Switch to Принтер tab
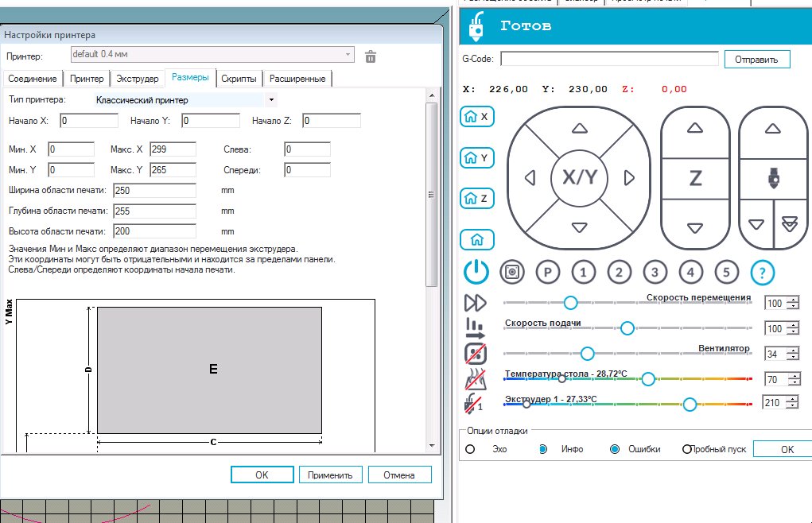 (87, 79)
